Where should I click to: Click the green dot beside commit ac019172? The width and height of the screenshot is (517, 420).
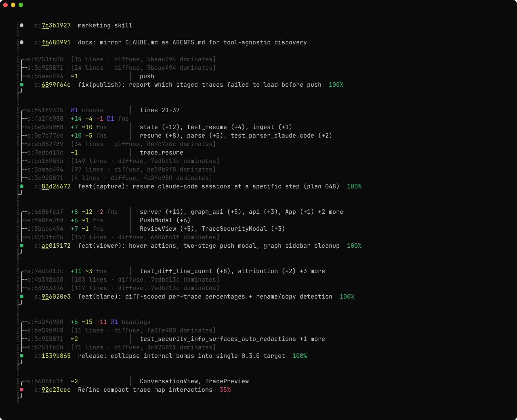click(x=21, y=245)
